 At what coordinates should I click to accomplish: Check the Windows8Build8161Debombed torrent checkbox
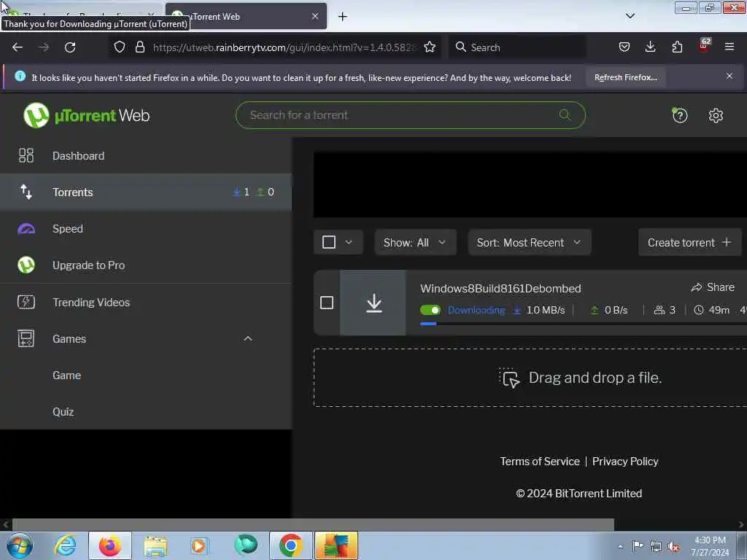click(x=327, y=303)
